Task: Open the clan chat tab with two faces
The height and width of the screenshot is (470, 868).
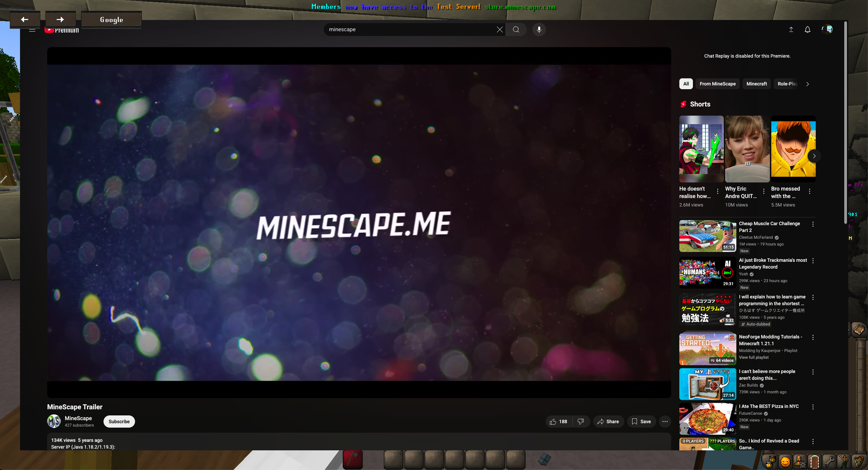Action: point(770,462)
